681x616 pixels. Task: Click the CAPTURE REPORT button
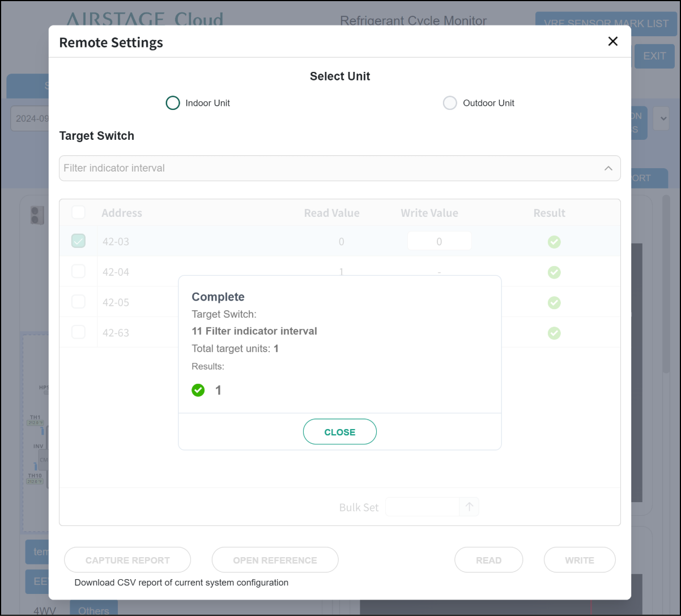pyautogui.click(x=127, y=560)
